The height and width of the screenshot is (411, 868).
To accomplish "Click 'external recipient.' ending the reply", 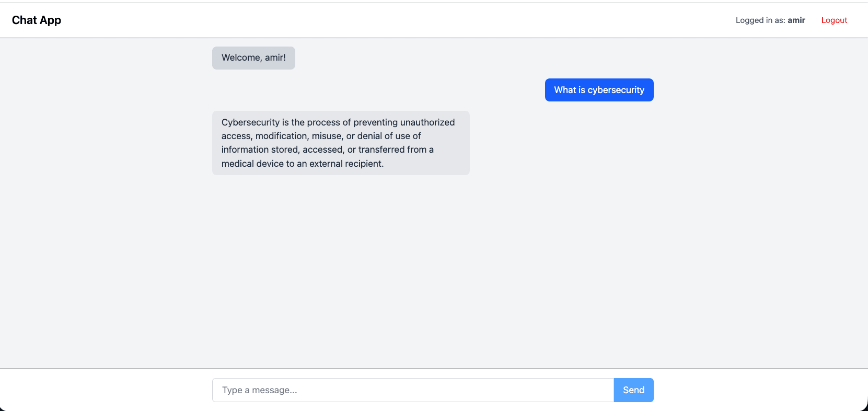I will pyautogui.click(x=345, y=164).
